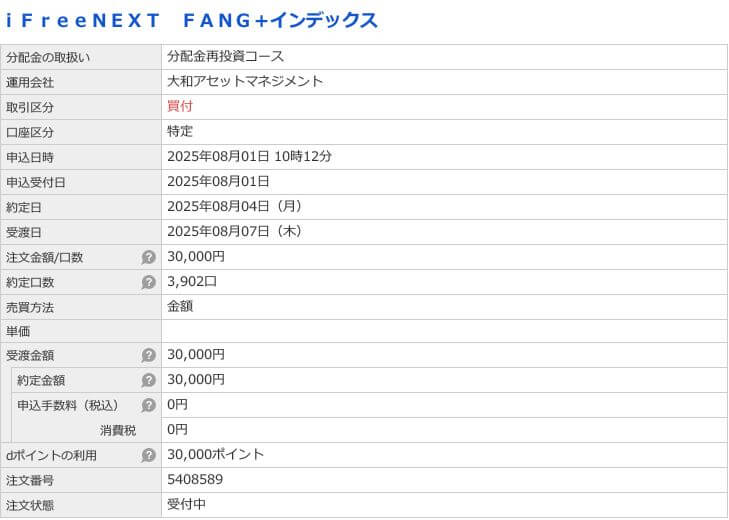Screen dimensions: 729x520
Task: Open help icon for 注文金額/口数
Action: pos(149,257)
